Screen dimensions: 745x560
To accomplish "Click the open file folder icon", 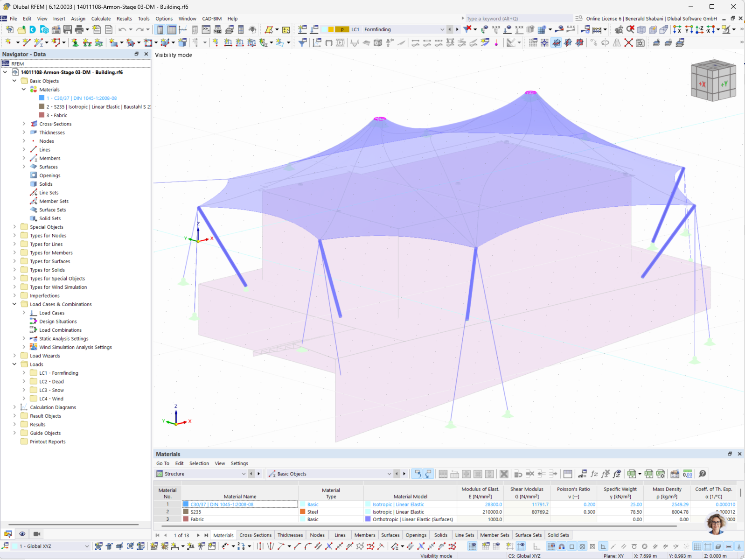I will pos(21,29).
